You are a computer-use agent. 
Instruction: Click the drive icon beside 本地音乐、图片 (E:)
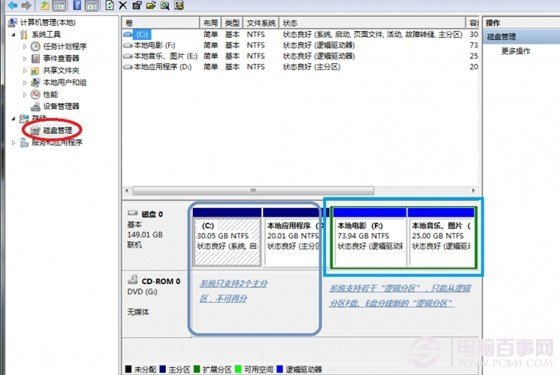click(128, 56)
